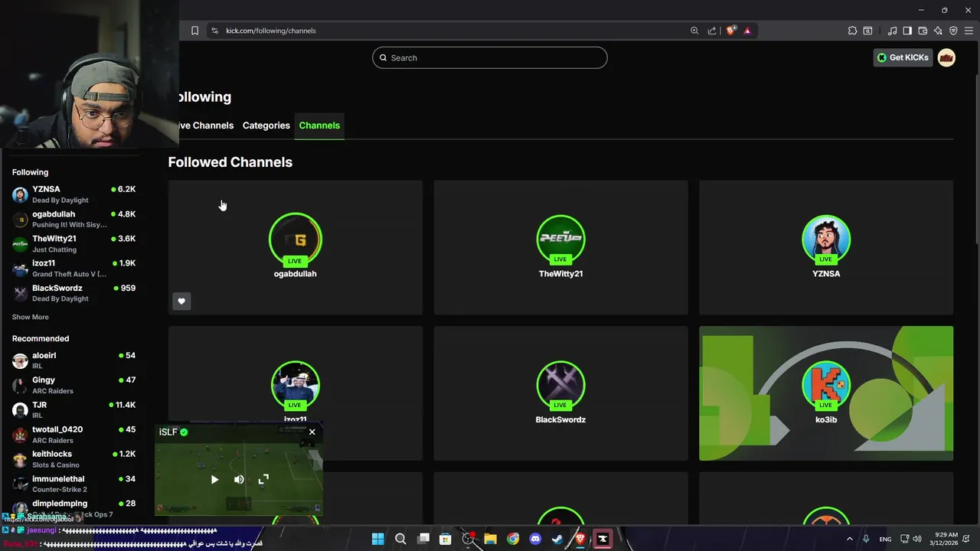Open BlackSwordz in Following sidebar
This screenshot has width=980, height=551.
coord(73,293)
